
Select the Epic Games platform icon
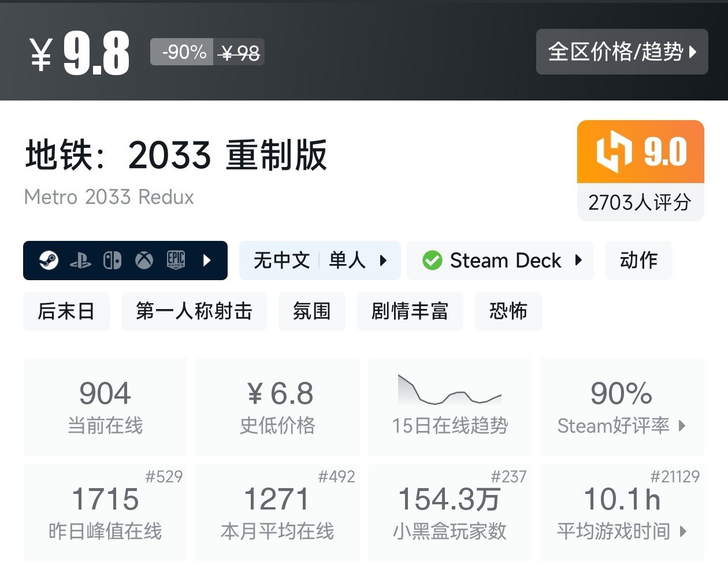pyautogui.click(x=176, y=261)
